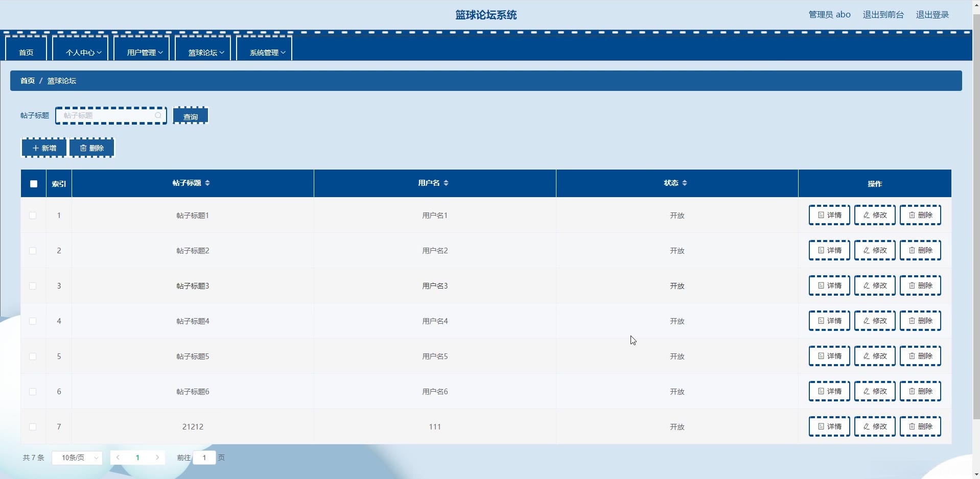Sort 用户名 column using its sort arrows
The width and height of the screenshot is (980, 479).
446,183
